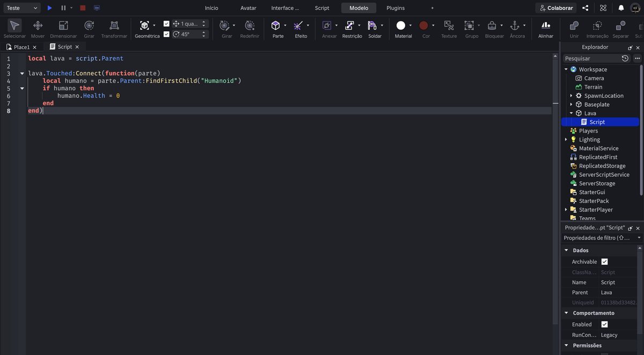644x355 pixels.
Task: Insert a new Parte block
Action: pyautogui.click(x=275, y=25)
